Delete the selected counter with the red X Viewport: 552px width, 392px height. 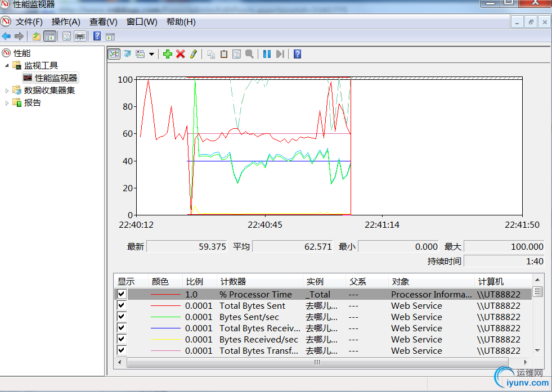tap(181, 54)
